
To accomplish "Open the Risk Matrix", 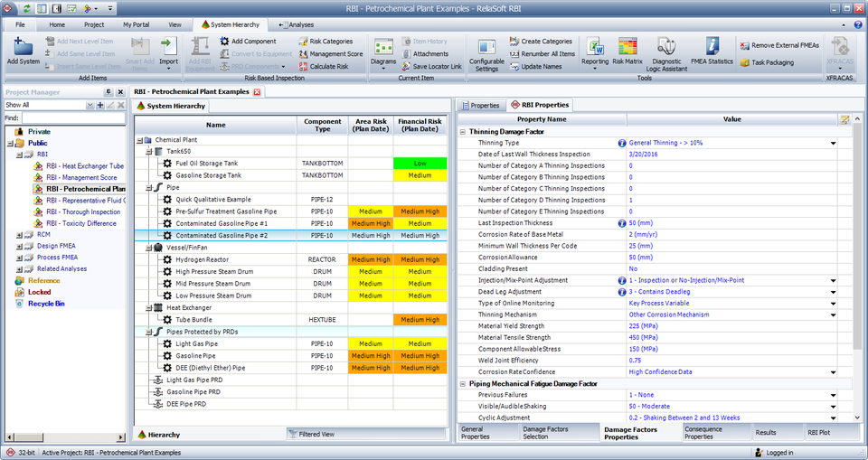I will pos(627,52).
